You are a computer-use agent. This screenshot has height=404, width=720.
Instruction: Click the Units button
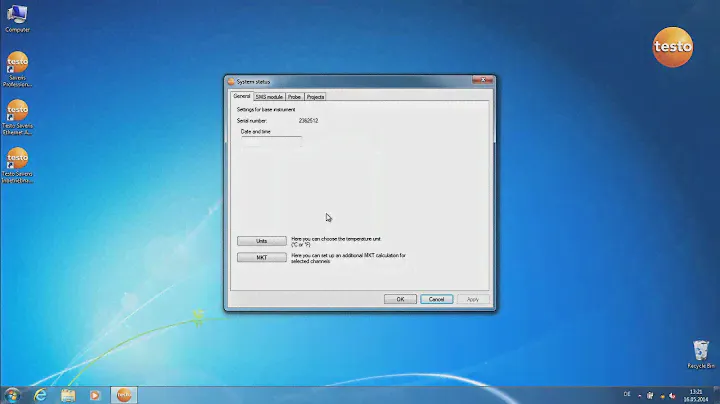click(261, 241)
